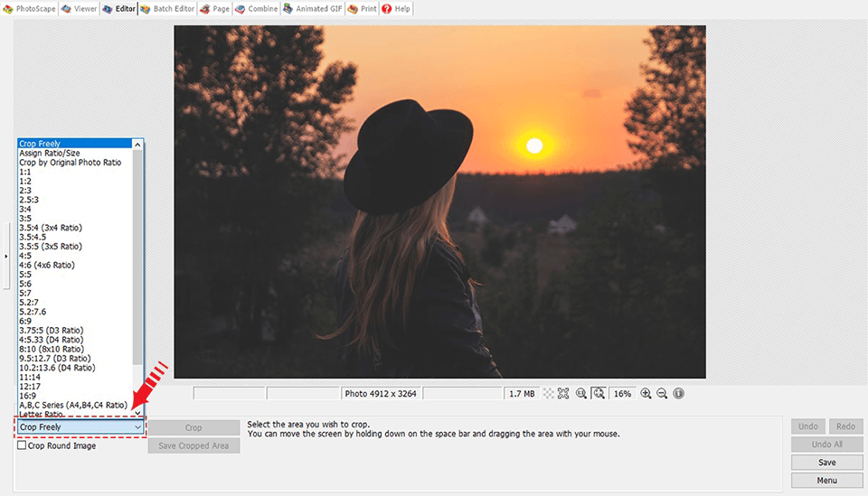The image size is (868, 496).
Task: Choose Crop by Original Photo Ratio
Action: (75, 163)
